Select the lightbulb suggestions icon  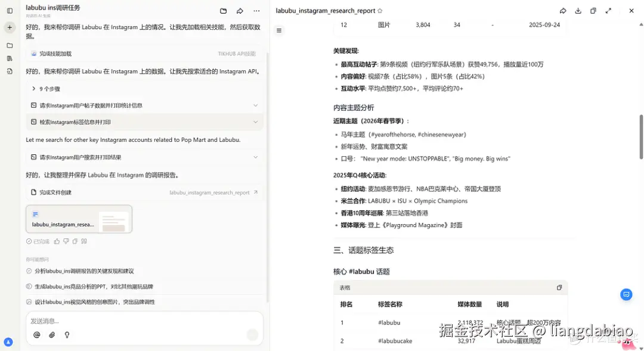pyautogui.click(x=67, y=335)
